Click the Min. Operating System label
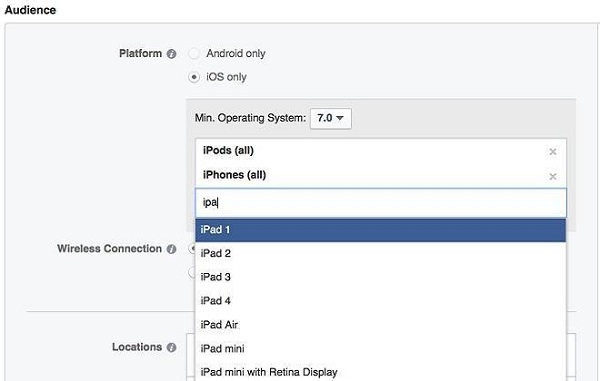This screenshot has width=600, height=381. tap(250, 118)
